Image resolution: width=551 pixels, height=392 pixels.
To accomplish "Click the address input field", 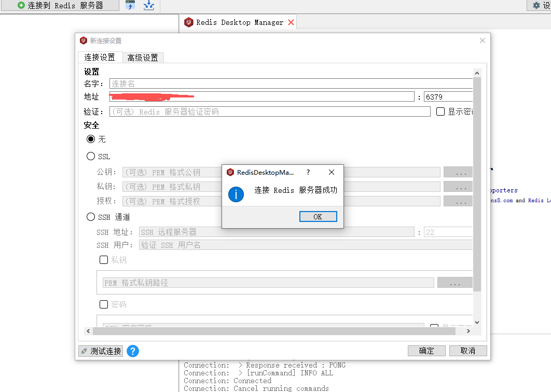I will 262,96.
